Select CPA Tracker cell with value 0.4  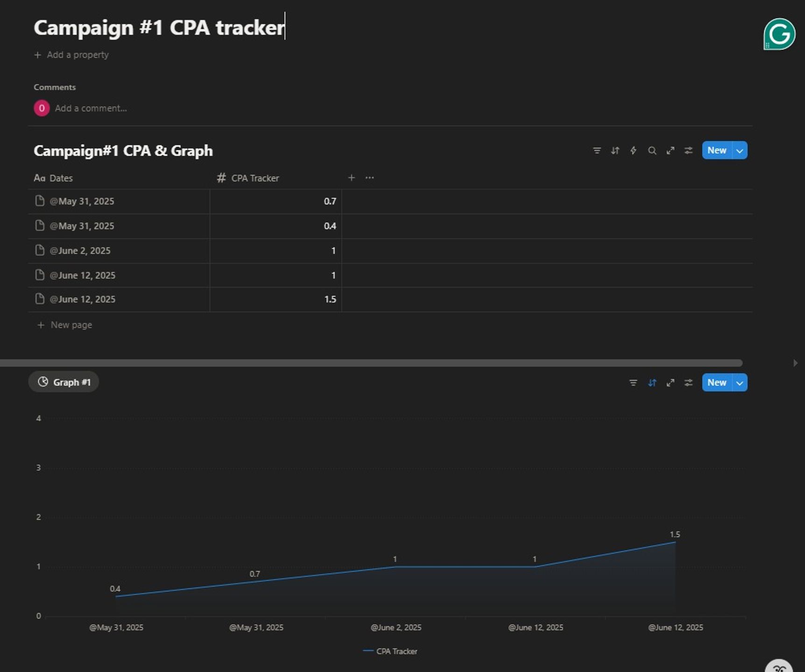275,226
